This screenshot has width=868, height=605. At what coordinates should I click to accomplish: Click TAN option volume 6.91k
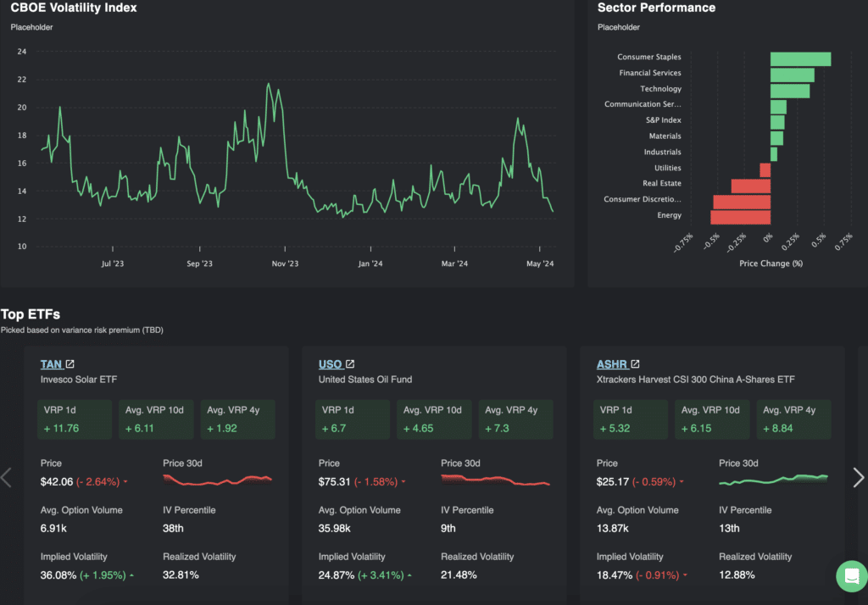[53, 528]
